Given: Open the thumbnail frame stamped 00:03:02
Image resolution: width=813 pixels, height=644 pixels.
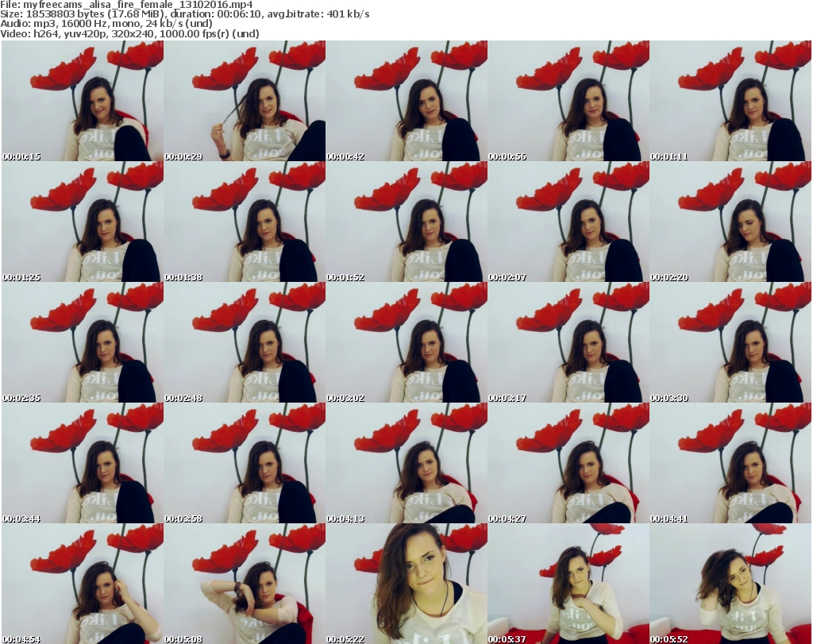Looking at the screenshot, I should click(406, 343).
